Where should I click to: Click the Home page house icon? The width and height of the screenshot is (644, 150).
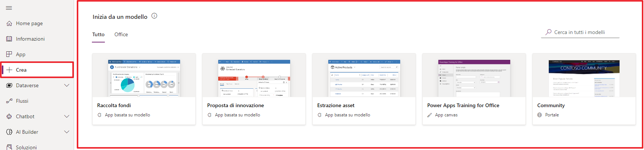9,23
